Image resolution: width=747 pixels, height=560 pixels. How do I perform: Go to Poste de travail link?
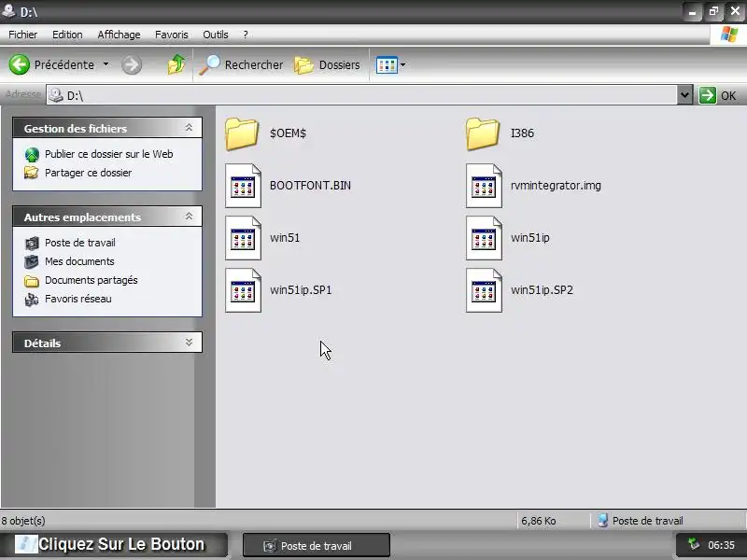coord(80,243)
